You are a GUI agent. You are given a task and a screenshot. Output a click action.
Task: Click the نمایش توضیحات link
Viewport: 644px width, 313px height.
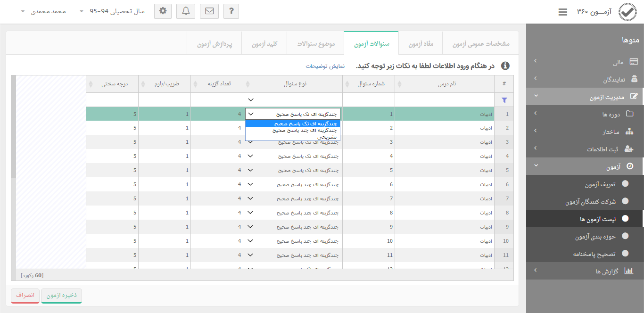(x=325, y=66)
